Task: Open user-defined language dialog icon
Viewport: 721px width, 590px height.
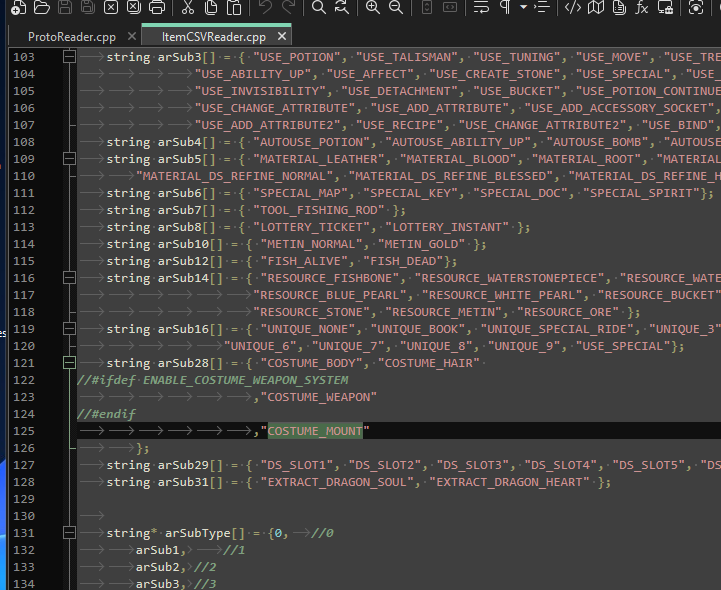Action: [x=572, y=7]
